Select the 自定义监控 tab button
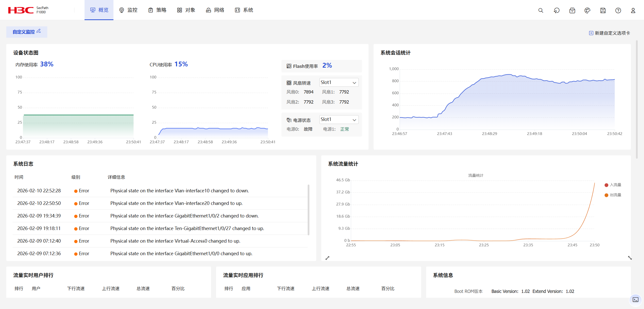Image resolution: width=644 pixels, height=309 pixels. tap(24, 32)
